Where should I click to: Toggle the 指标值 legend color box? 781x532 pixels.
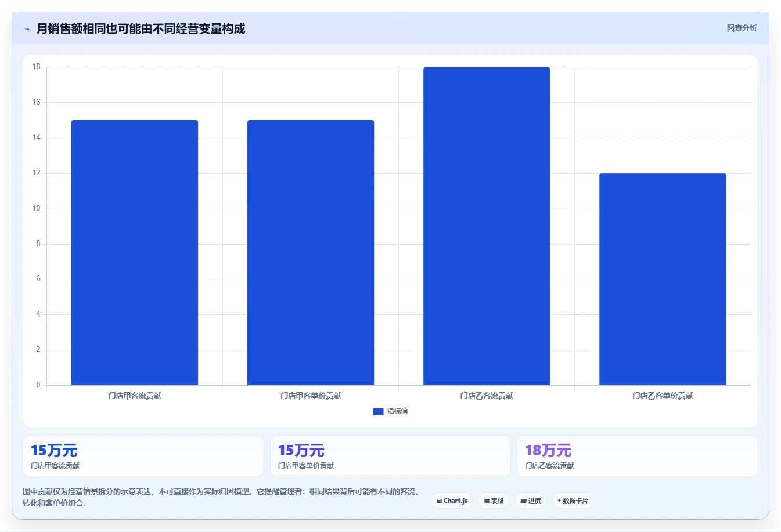click(x=378, y=411)
